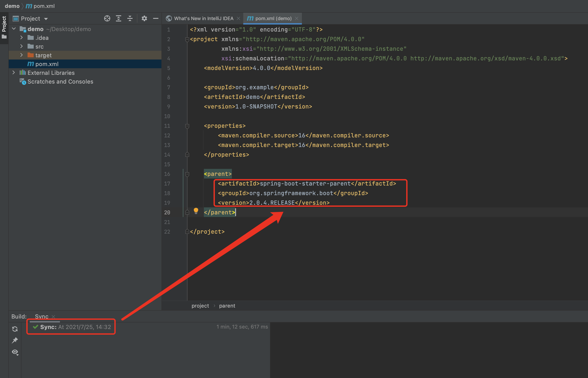Select the Sync tab in Build panel
This screenshot has width=588, height=378.
[x=42, y=316]
